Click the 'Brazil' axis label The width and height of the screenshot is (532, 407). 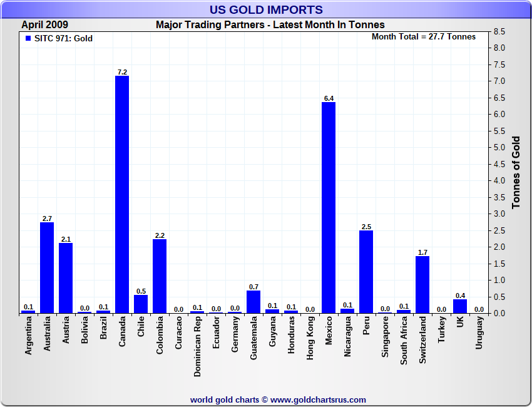tap(103, 327)
